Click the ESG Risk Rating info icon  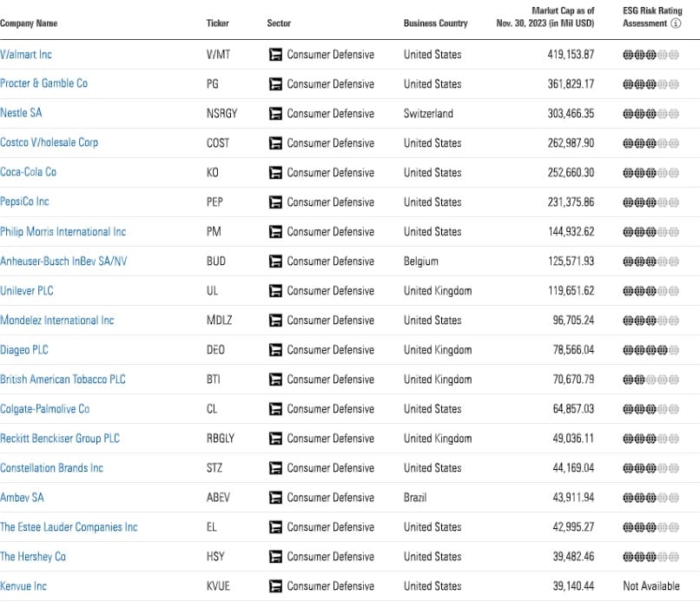click(x=676, y=24)
